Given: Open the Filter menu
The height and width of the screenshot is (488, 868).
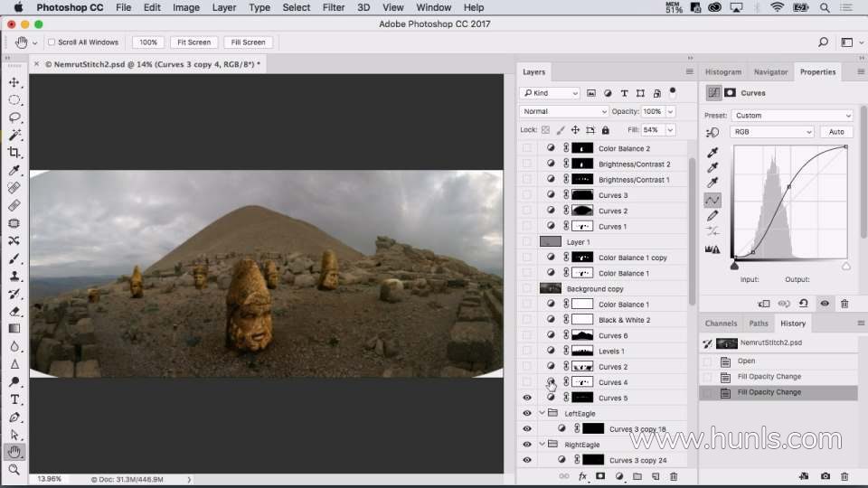Looking at the screenshot, I should pos(334,7).
